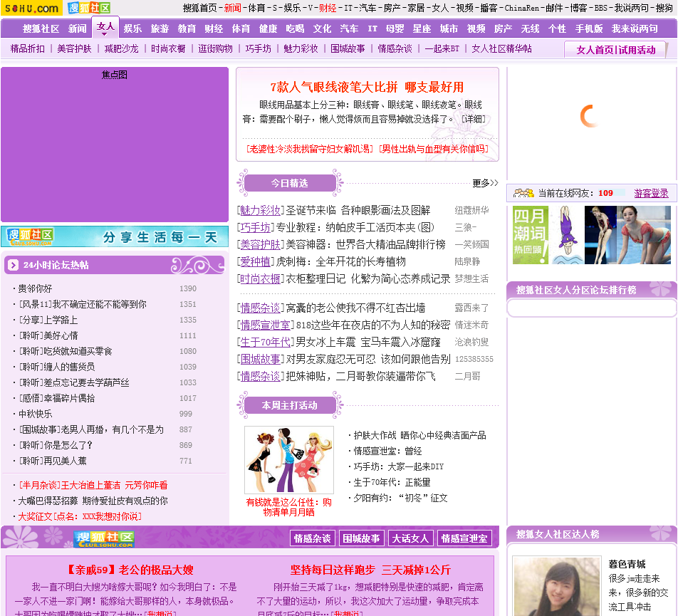Open the diving swimmer photo thumbnail
This screenshot has height=616, width=678.
(x=600, y=235)
